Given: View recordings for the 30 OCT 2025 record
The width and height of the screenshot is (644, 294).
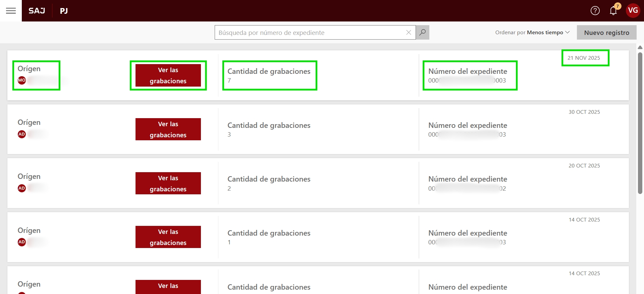Looking at the screenshot, I should click(168, 129).
